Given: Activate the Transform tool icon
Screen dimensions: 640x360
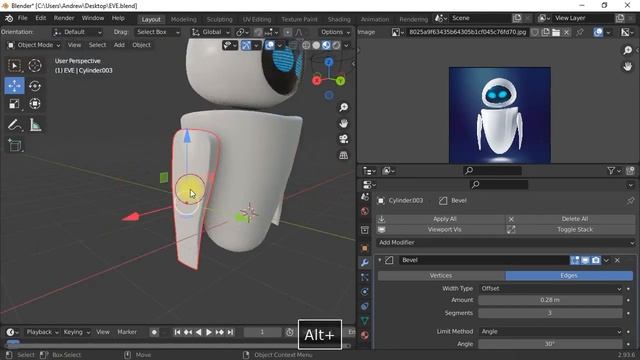Looking at the screenshot, I should [35, 104].
